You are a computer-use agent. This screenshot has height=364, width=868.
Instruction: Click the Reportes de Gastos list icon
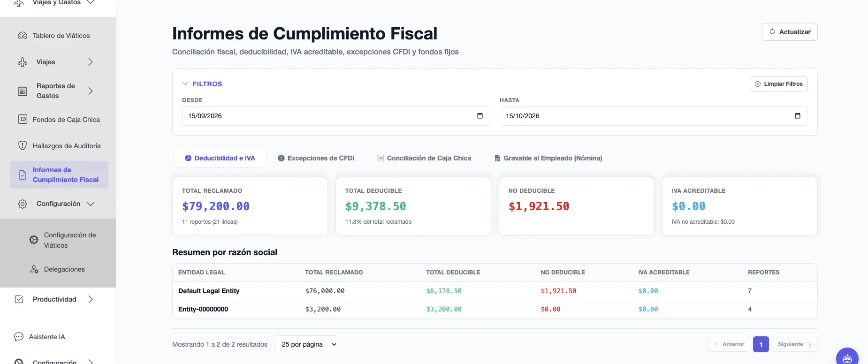click(x=23, y=91)
